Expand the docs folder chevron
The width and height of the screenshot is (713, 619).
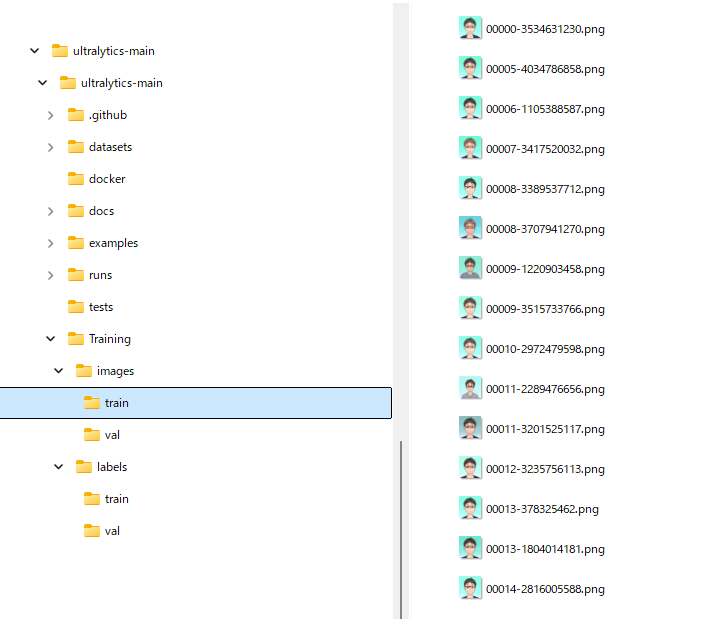50,211
